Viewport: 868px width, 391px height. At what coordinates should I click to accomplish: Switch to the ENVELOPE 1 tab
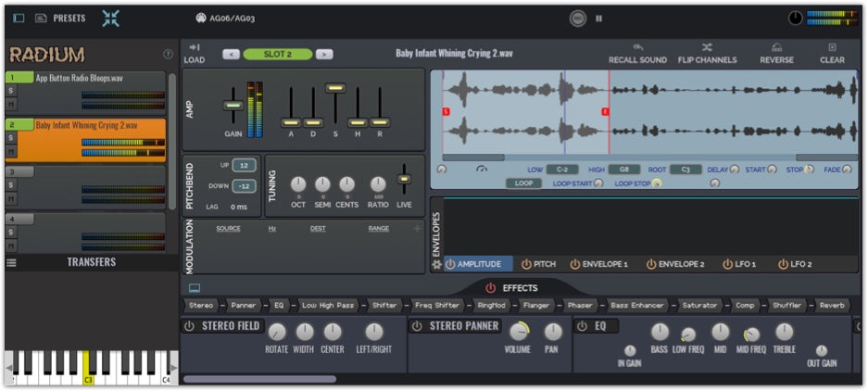tap(599, 264)
